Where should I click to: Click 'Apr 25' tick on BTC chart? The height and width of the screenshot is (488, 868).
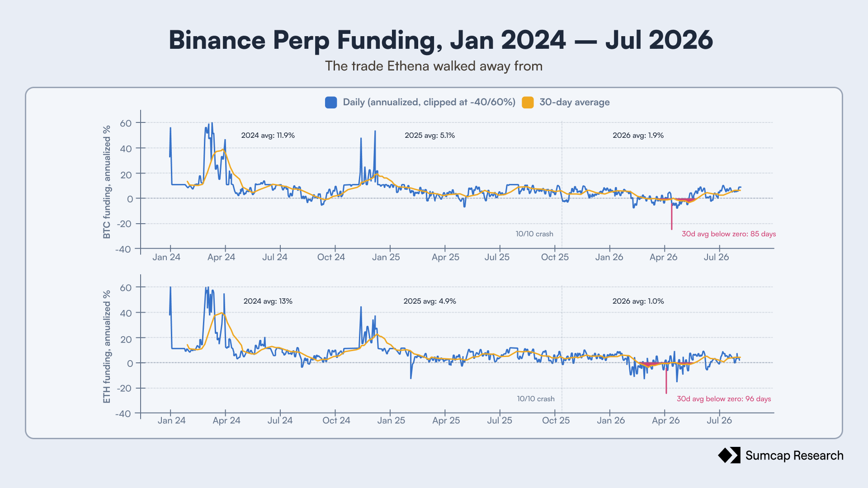[445, 257]
